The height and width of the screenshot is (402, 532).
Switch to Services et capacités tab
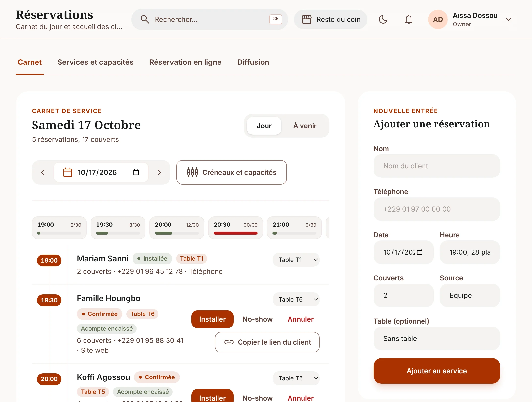95,62
